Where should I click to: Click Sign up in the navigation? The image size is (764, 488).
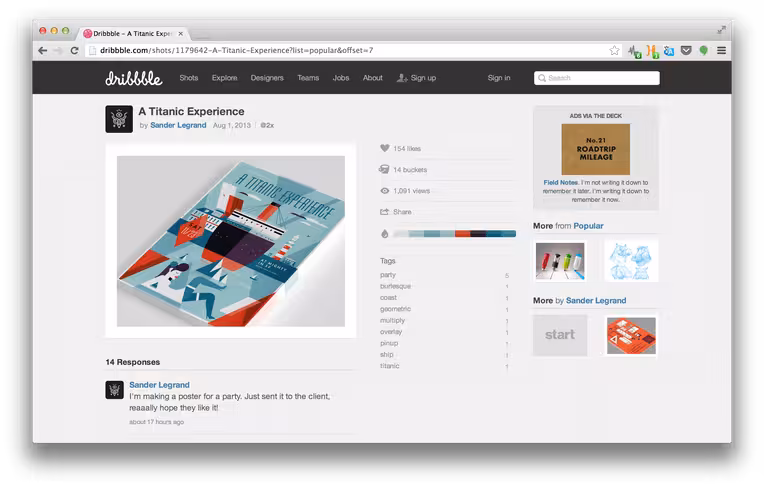[417, 78]
